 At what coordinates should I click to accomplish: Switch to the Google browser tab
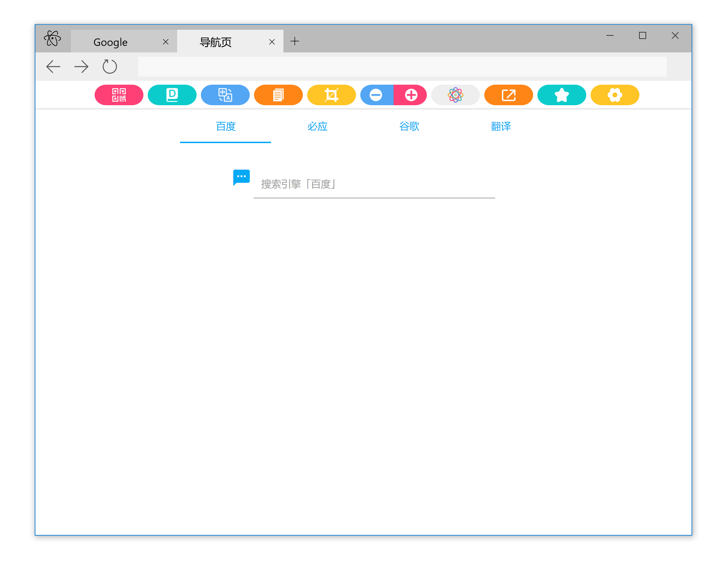coord(111,42)
